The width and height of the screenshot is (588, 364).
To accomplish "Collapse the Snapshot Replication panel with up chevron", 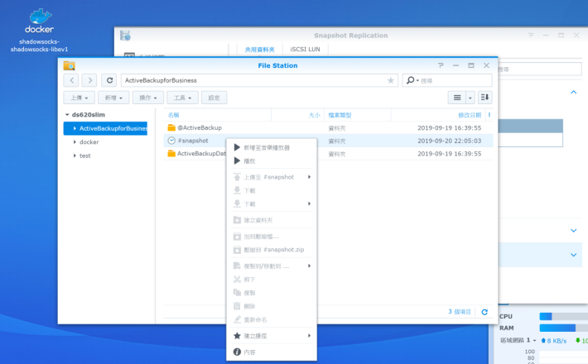I will click(573, 92).
